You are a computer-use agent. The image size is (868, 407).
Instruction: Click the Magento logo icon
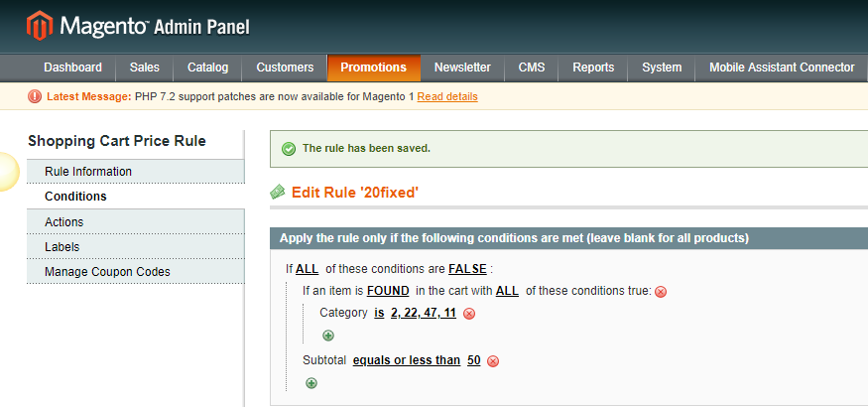(x=40, y=26)
